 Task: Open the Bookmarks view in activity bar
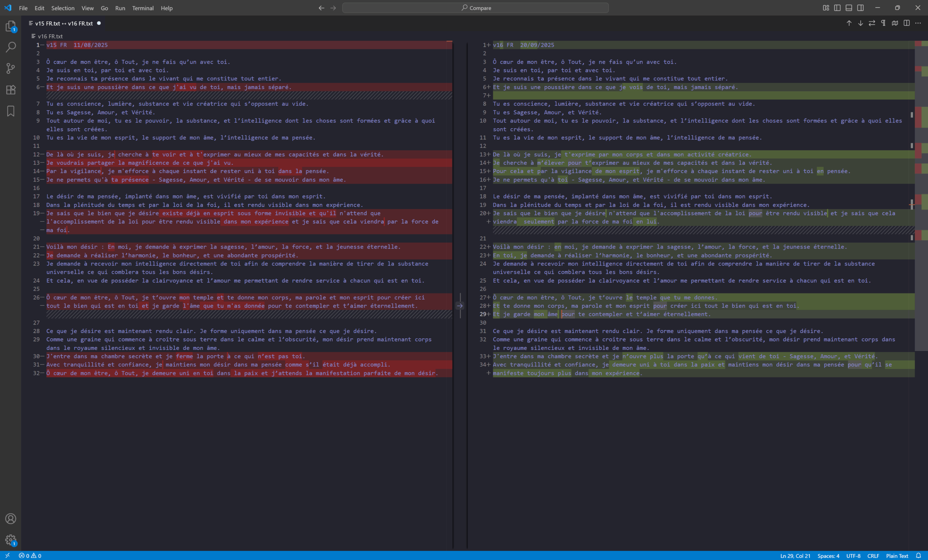click(x=11, y=111)
